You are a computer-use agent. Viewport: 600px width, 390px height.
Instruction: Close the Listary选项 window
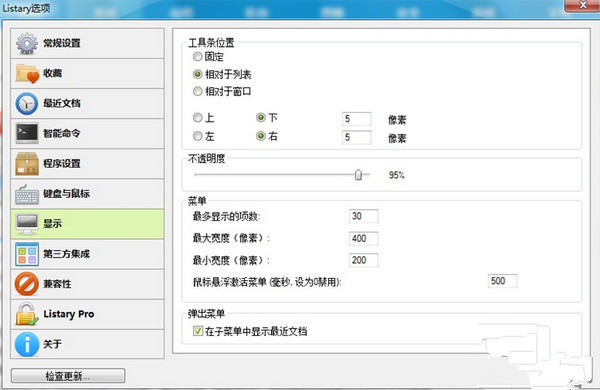(583, 5)
